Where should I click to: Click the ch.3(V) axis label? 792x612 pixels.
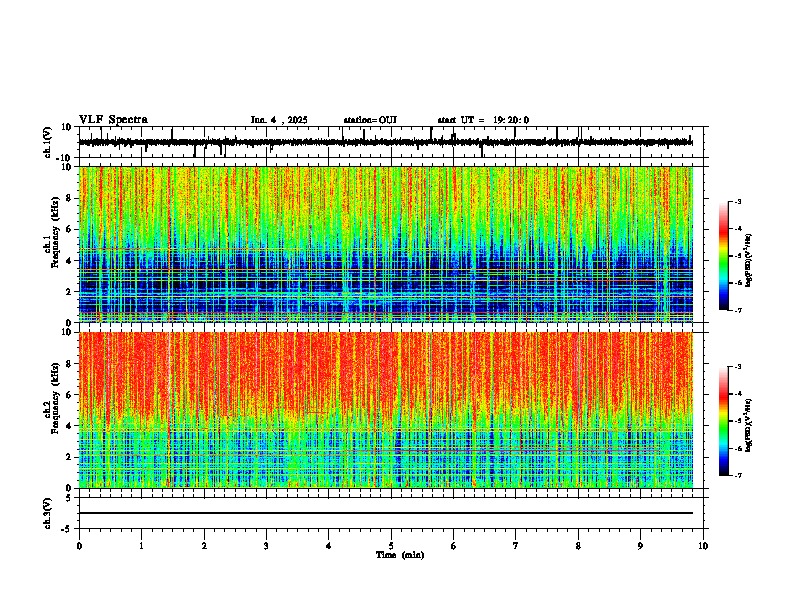(48, 513)
